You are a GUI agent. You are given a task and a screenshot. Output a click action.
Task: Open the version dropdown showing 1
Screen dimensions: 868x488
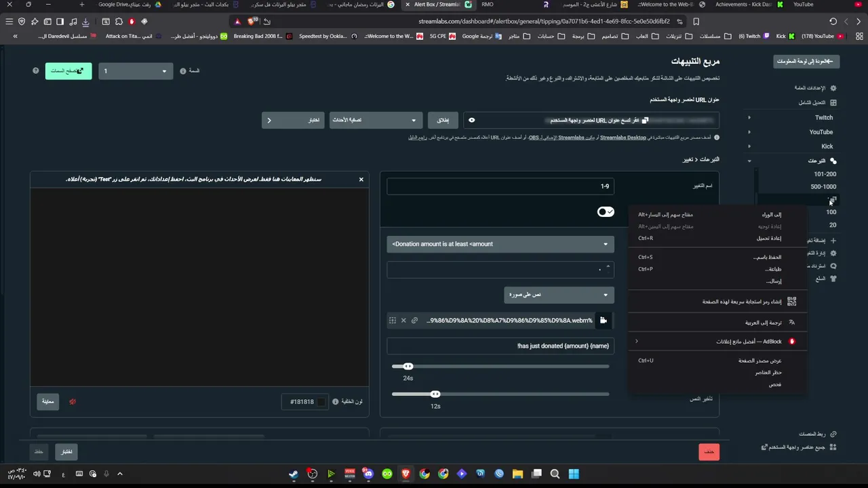point(136,71)
